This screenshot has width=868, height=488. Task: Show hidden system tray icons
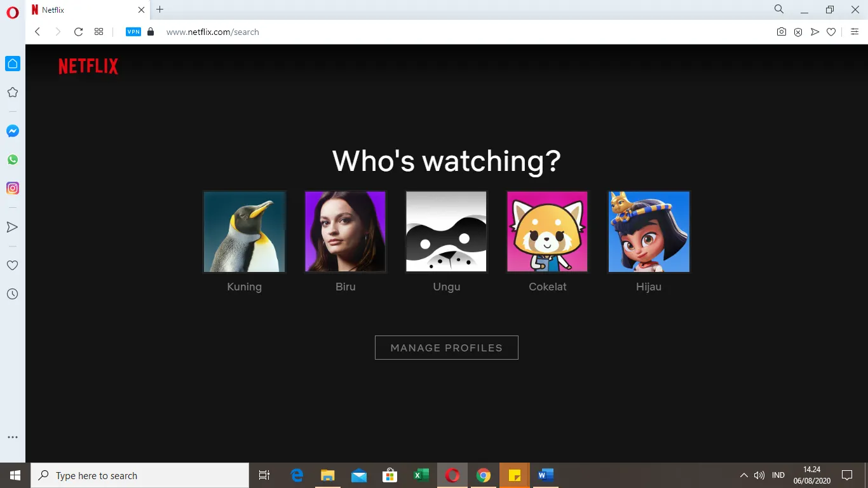click(743, 475)
